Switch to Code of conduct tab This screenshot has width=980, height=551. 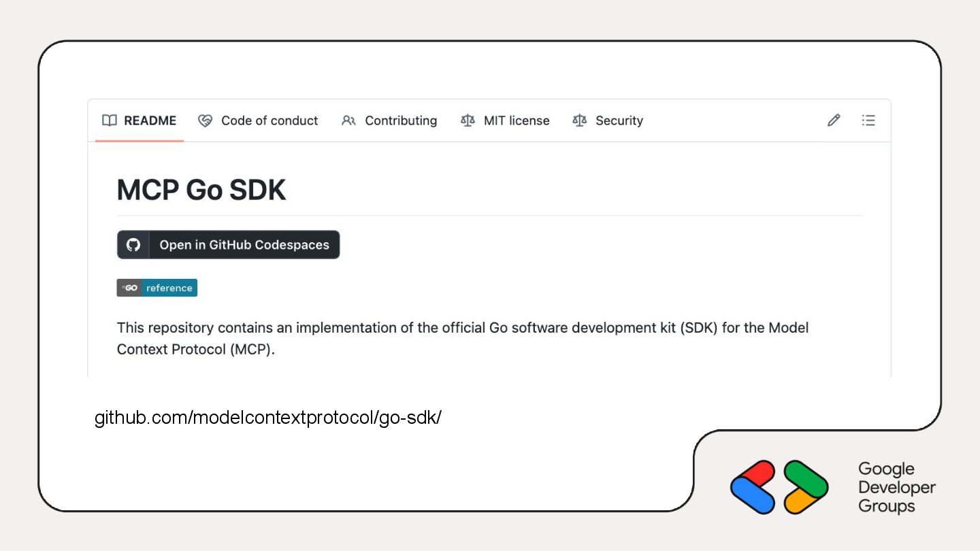tap(258, 120)
